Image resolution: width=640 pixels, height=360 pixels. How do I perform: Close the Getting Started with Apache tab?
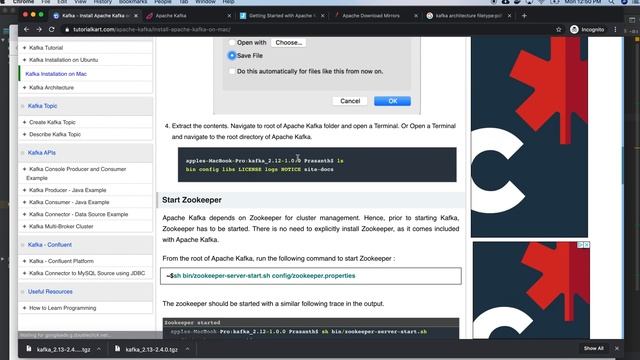click(322, 16)
